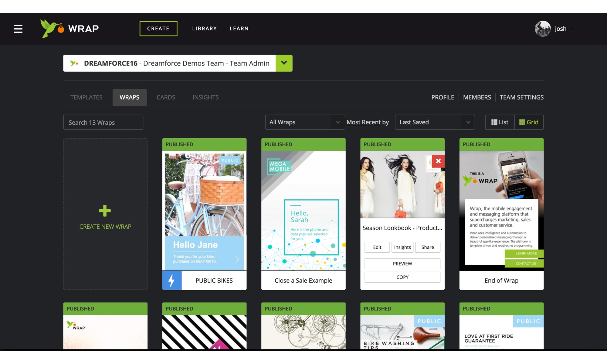607x364 pixels.
Task: Click Share on Season Lookbook card
Action: pos(428,247)
